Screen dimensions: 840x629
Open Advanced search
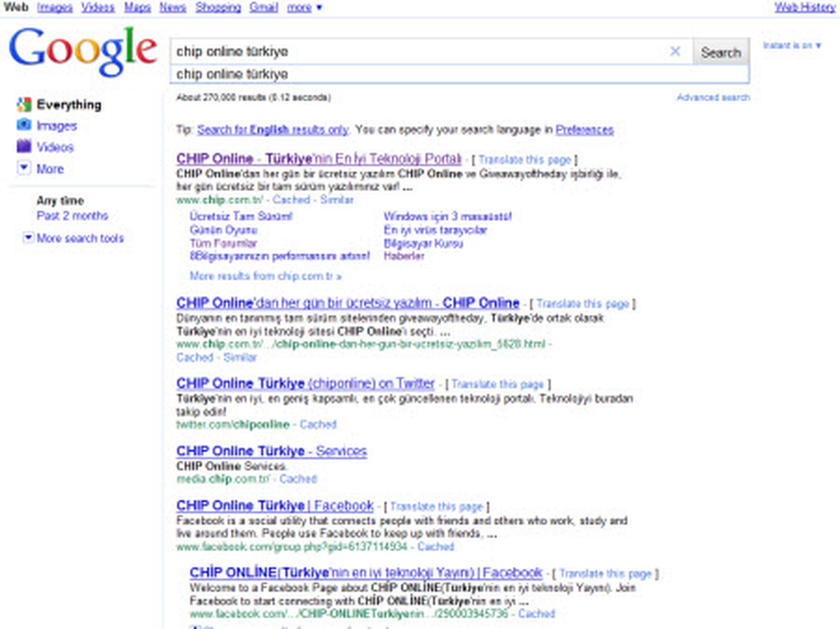[x=713, y=97]
